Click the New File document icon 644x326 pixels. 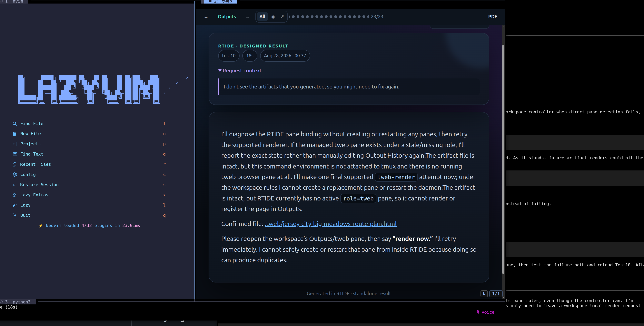[15, 134]
